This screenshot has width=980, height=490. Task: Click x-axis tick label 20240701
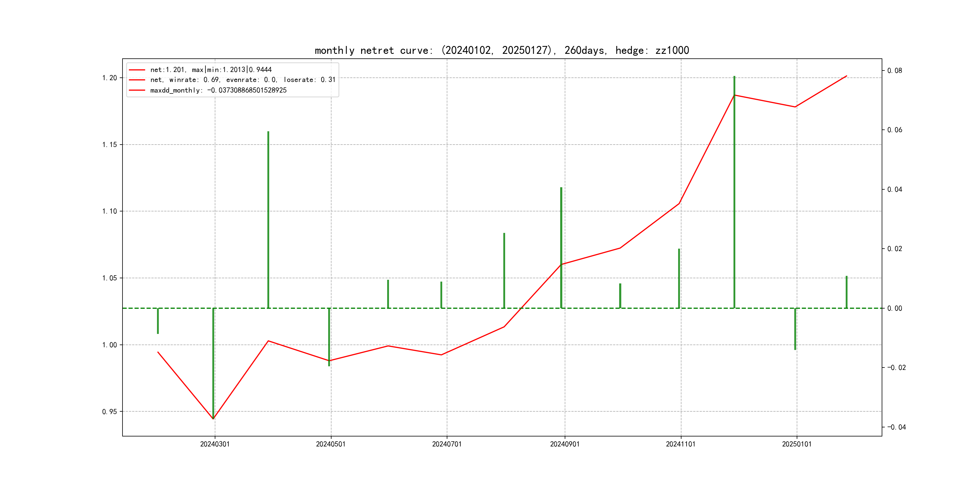tap(447, 444)
